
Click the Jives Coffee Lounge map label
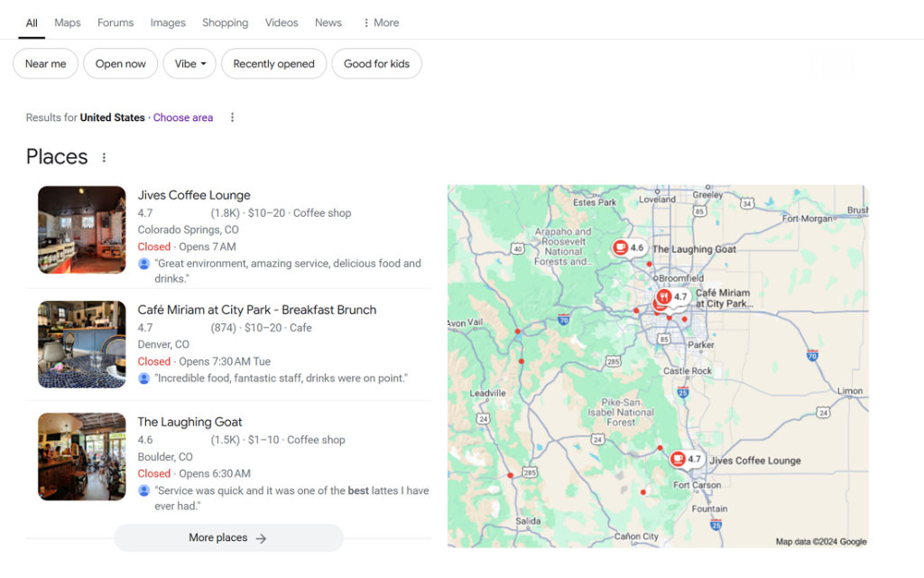pyautogui.click(x=755, y=461)
